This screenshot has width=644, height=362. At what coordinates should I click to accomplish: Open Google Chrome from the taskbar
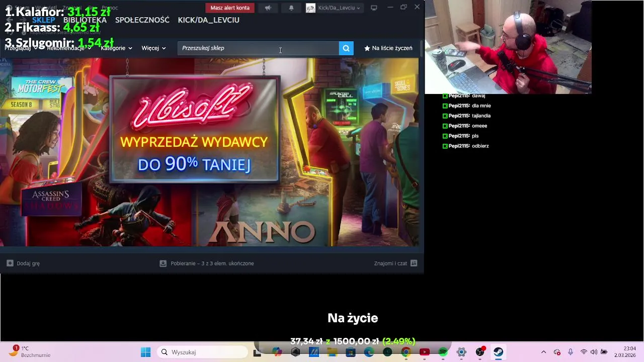pyautogui.click(x=406, y=352)
